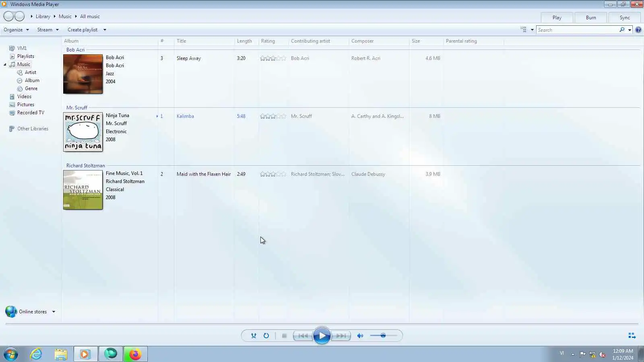Sort by the Length column header
The height and width of the screenshot is (362, 644).
(x=246, y=41)
